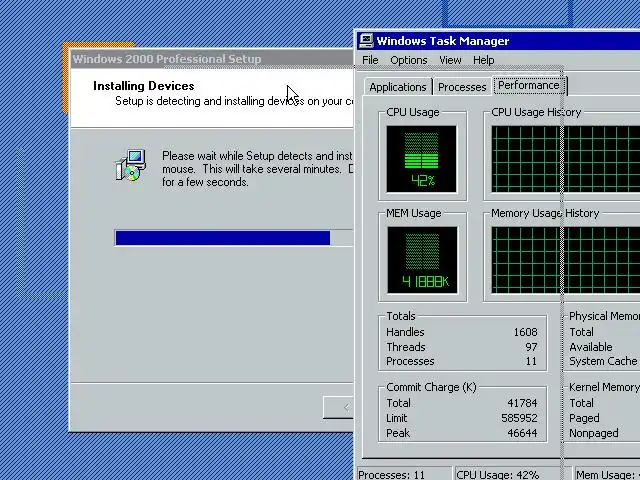Open the File menu in Task Manager
This screenshot has height=480, width=640.
[370, 60]
